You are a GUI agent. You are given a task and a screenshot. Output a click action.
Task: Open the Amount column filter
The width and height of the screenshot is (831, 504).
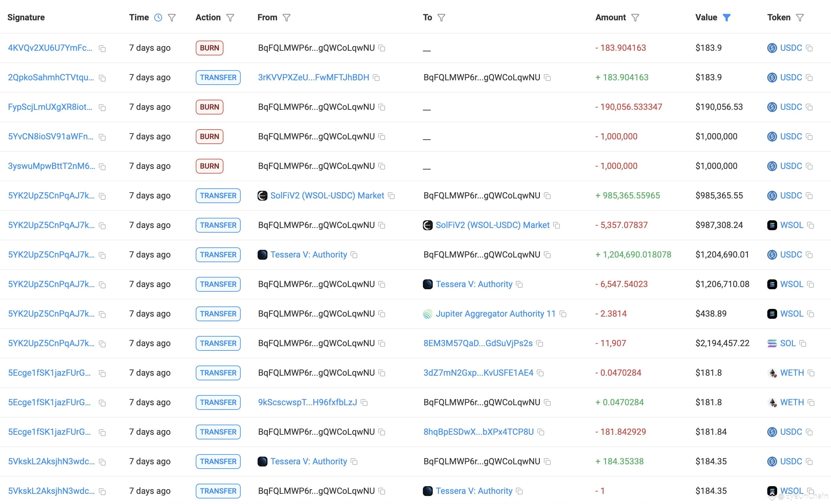635,18
